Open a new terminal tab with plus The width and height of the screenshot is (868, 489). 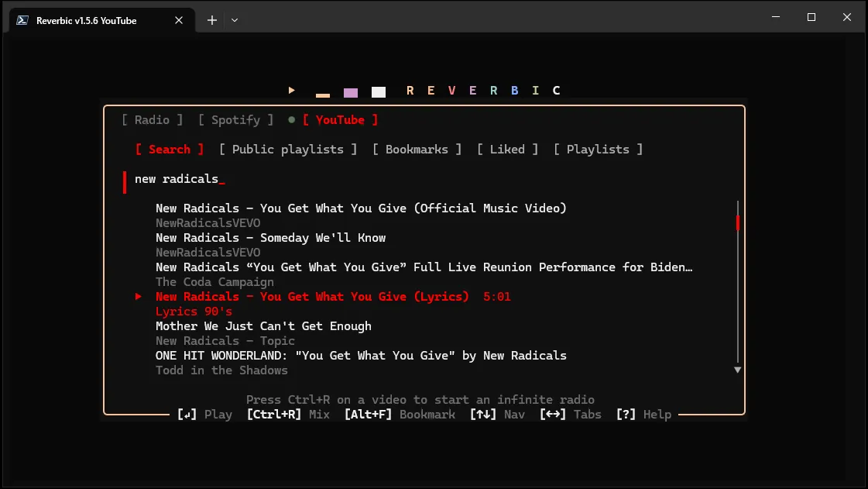[212, 20]
